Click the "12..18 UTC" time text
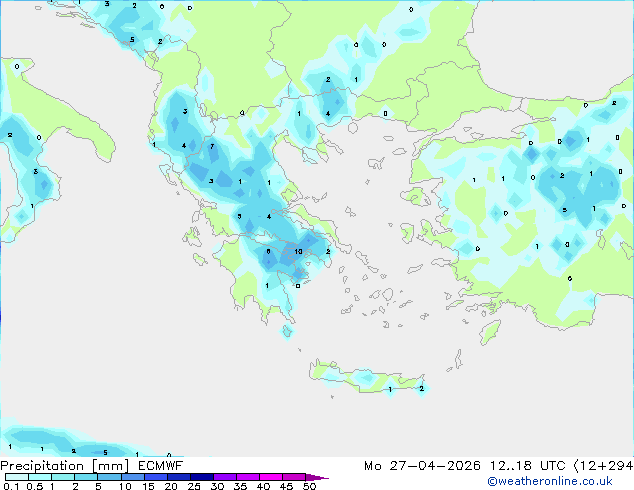This screenshot has width=634, height=490. tap(527, 466)
